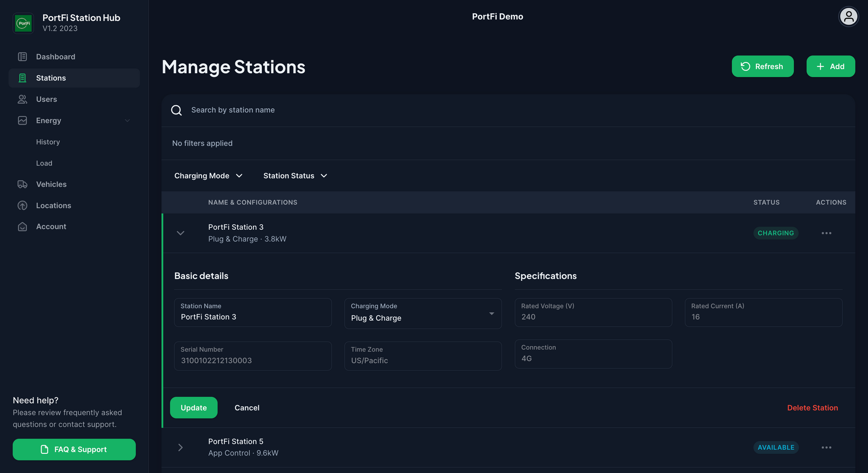Viewport: 868px width, 473px height.
Task: Go to the Users page
Action: [46, 99]
